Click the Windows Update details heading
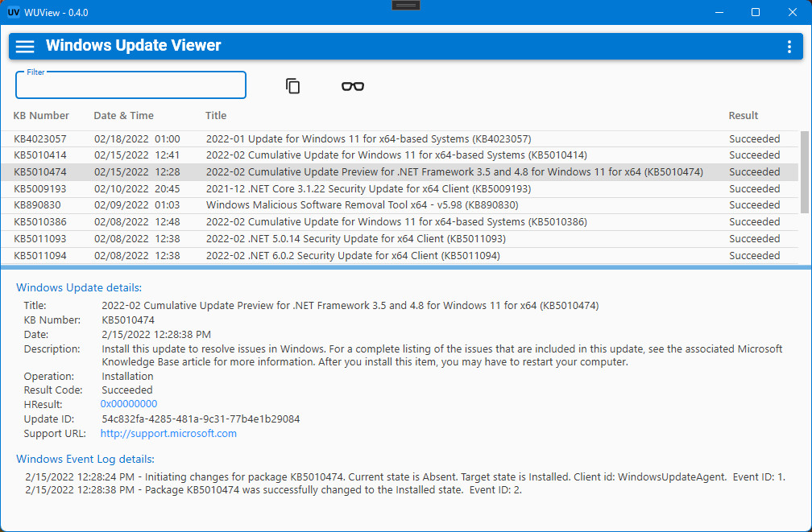This screenshot has height=532, width=812. (79, 288)
